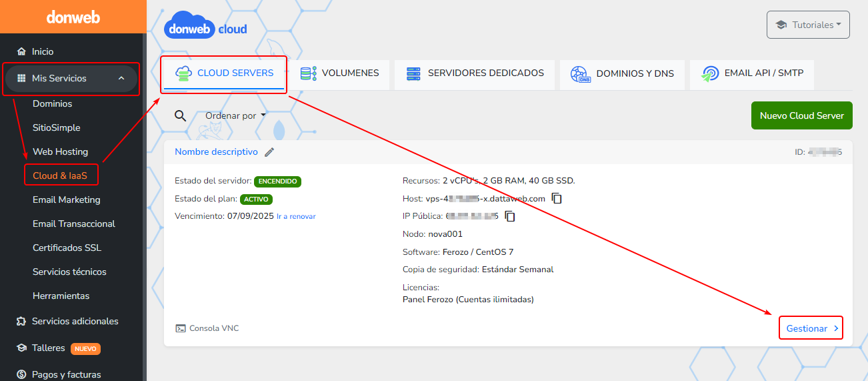The image size is (868, 381).
Task: Click the Pagos y facturas dollar icon
Action: point(21,374)
